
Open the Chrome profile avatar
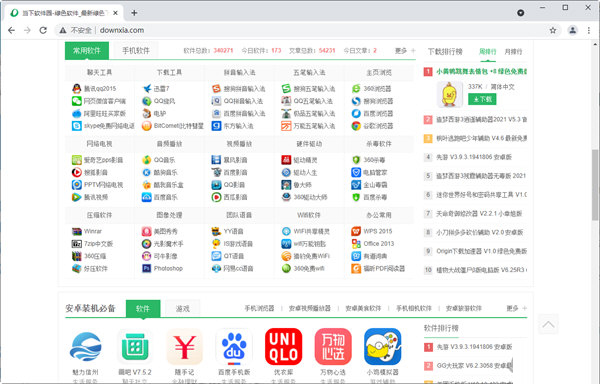pos(572,30)
